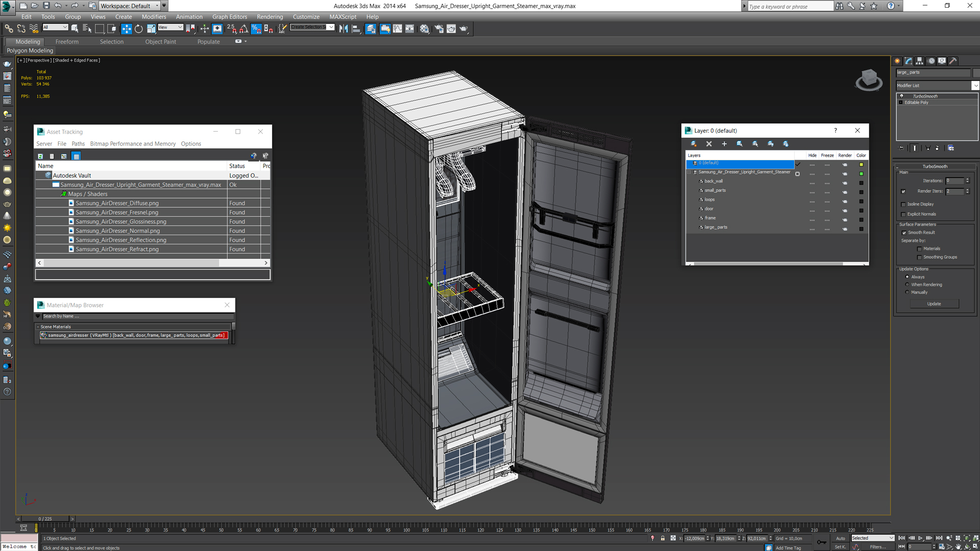Click color swatch of 0 (default) layer
Viewport: 980px width, 551px height.
click(x=861, y=165)
